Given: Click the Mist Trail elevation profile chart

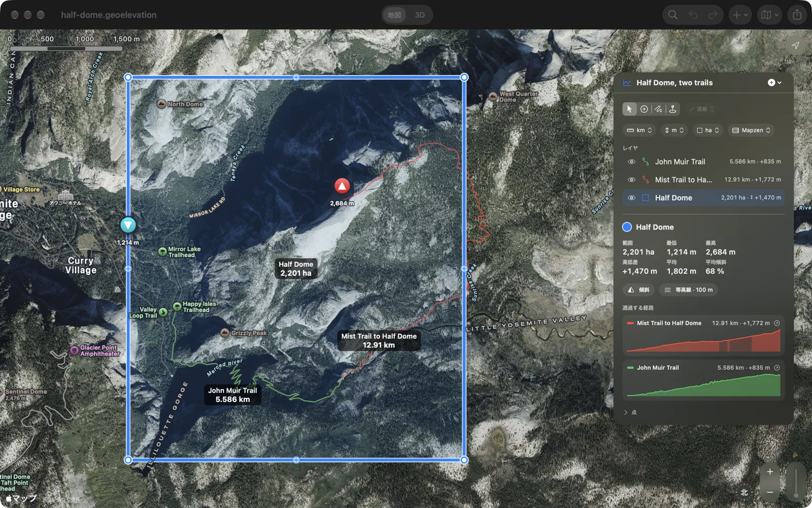Looking at the screenshot, I should pyautogui.click(x=703, y=341).
